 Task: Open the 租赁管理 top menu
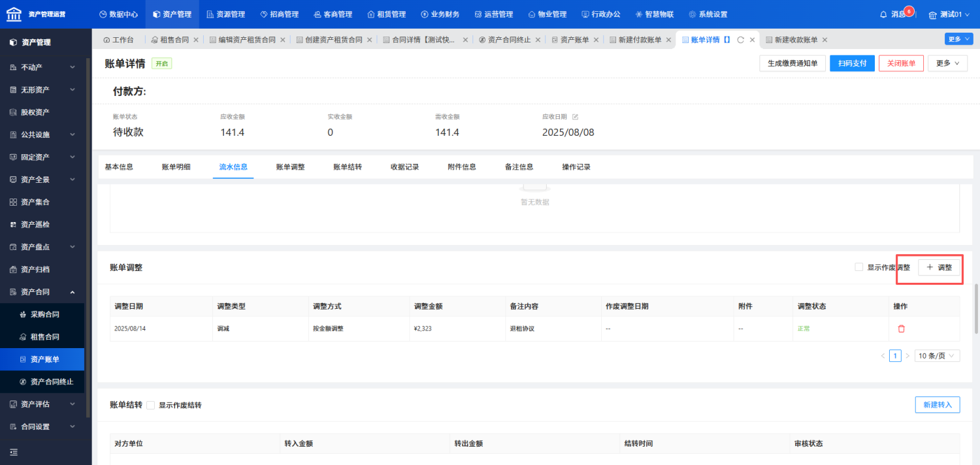point(386,14)
